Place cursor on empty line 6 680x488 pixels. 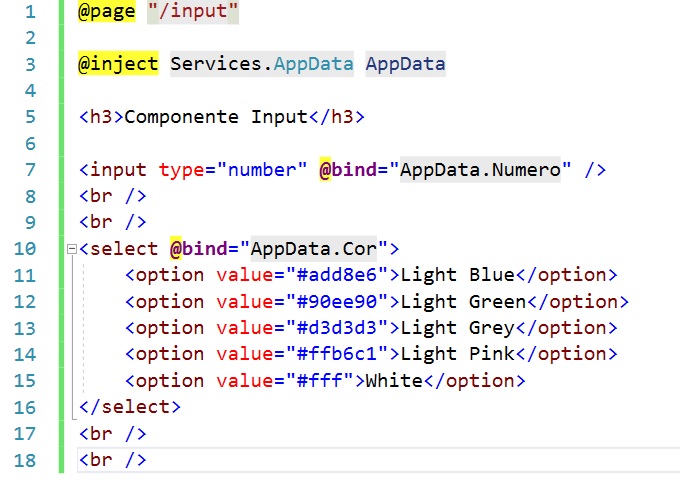(x=200, y=143)
